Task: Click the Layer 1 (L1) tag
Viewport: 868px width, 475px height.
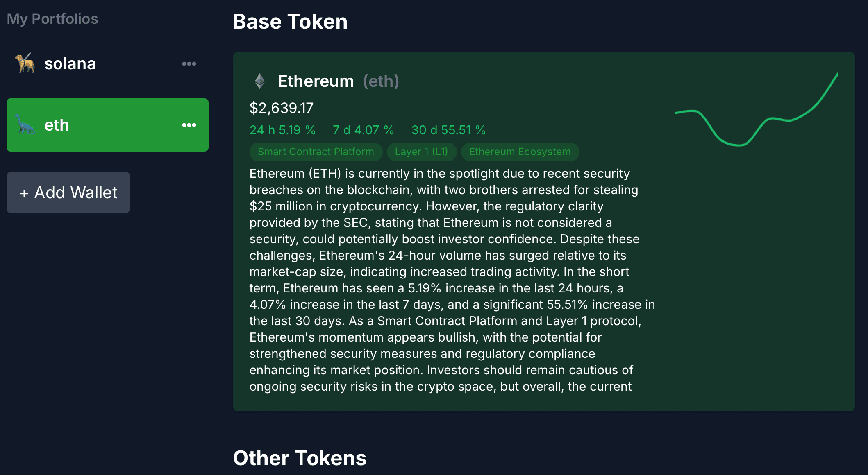Action: [x=421, y=152]
